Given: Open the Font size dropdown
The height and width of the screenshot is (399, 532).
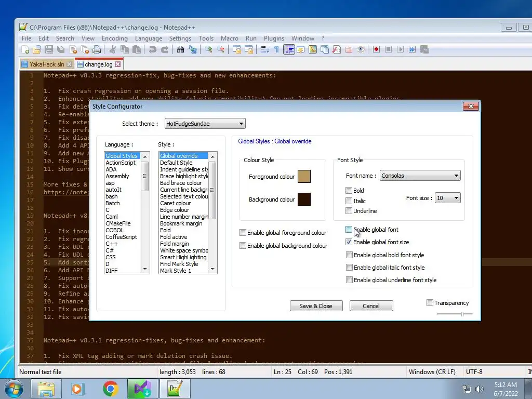Looking at the screenshot, I should 447,198.
